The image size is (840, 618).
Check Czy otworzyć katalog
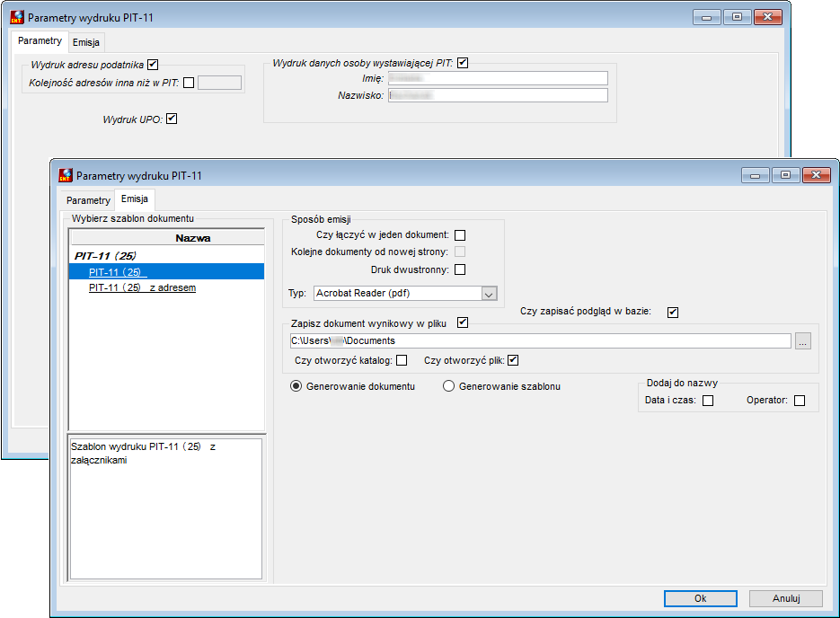click(402, 360)
